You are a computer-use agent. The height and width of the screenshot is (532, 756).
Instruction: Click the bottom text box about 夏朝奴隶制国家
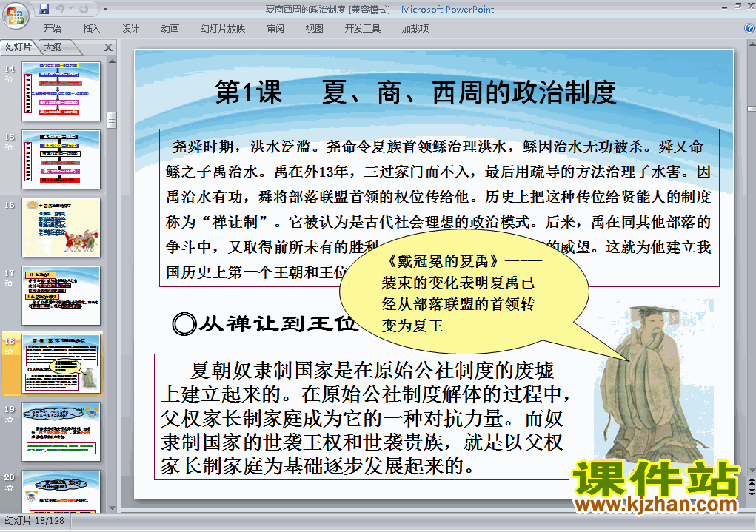(361, 417)
